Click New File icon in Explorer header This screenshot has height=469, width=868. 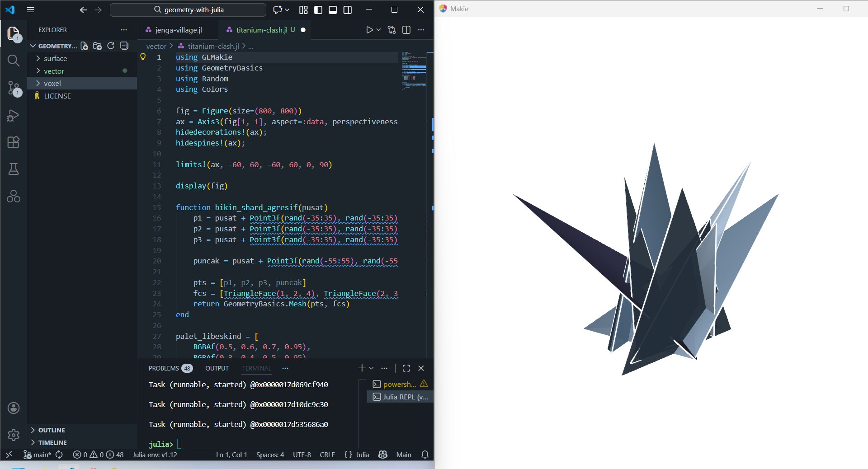tap(84, 46)
